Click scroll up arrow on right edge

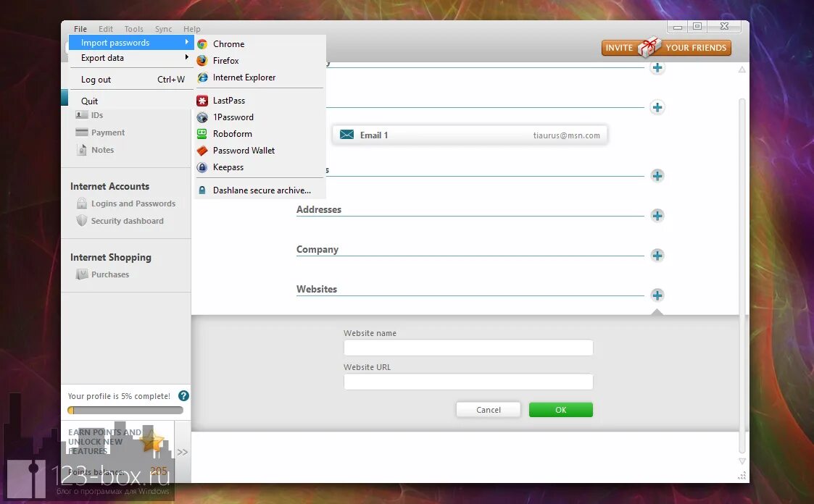[x=742, y=70]
